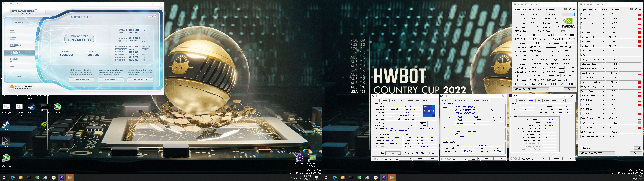The height and width of the screenshot is (181, 644).
Task: Open hamburger menu in GPU-Z Graphics Card window
Action: coord(574,9)
